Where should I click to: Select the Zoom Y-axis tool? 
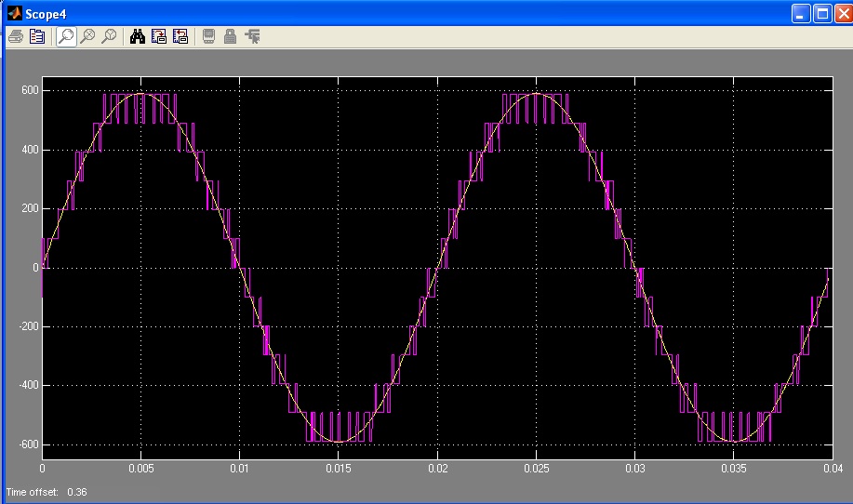point(109,36)
